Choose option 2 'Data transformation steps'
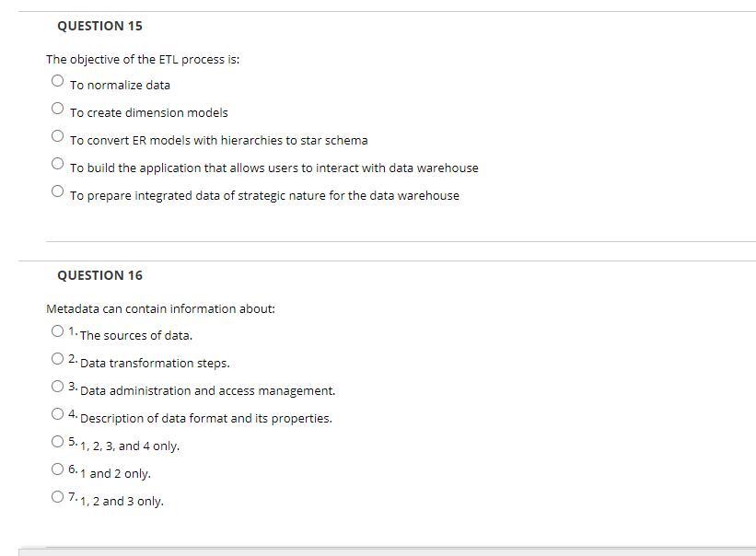Image resolution: width=756 pixels, height=556 pixels. tap(57, 358)
